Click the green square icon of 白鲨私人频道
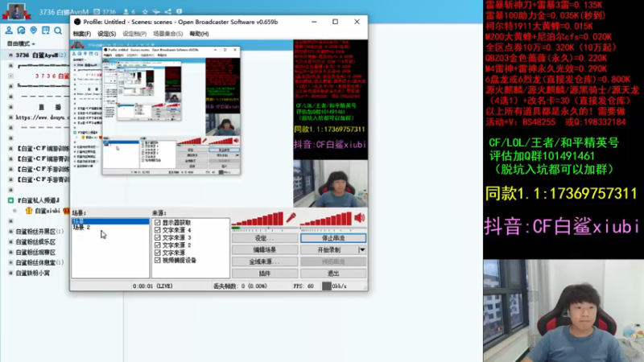The width and height of the screenshot is (644, 362). coord(11,200)
